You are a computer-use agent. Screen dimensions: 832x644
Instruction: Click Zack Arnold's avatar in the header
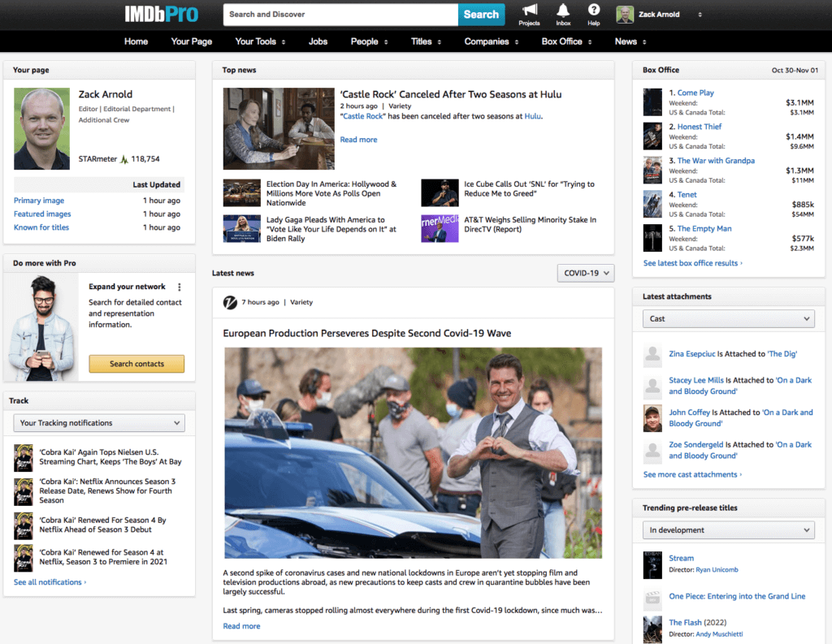[x=625, y=15]
